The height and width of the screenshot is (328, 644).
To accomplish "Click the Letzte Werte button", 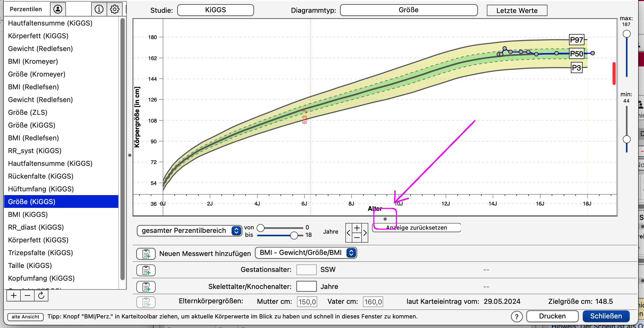I will coord(517,10).
